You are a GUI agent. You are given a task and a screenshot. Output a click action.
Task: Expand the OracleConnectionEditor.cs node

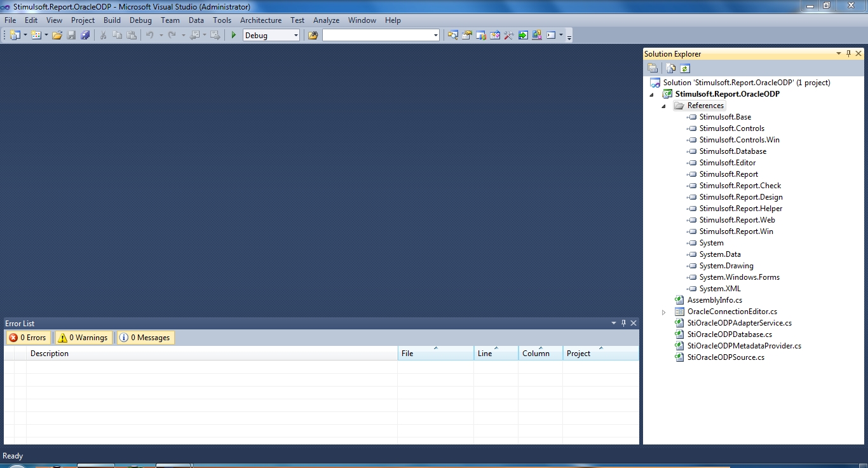coord(663,312)
